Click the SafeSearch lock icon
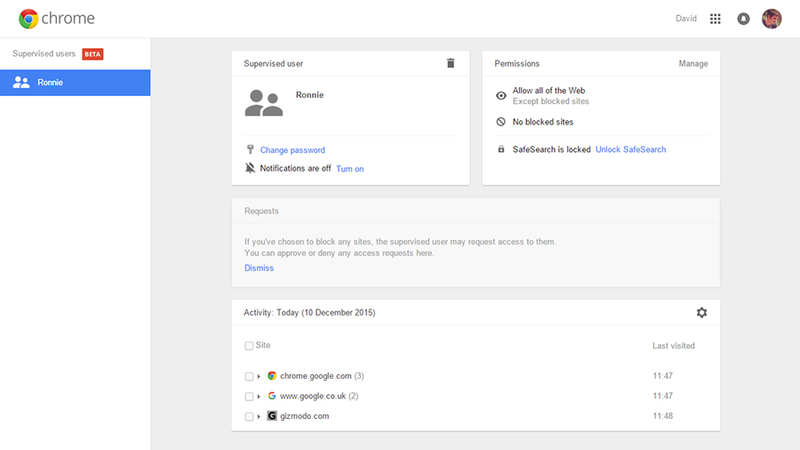This screenshot has height=450, width=800. 501,149
